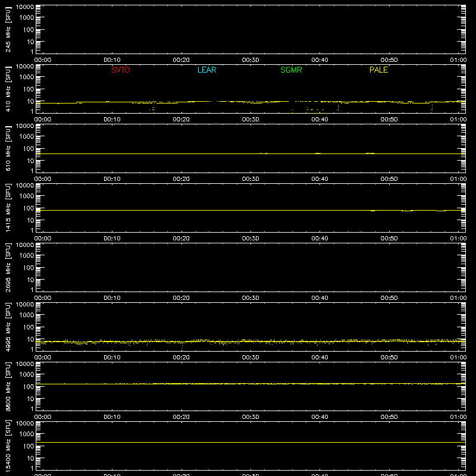The width and height of the screenshot is (476, 476).
Task: Select the 245 MHz [SFU] axis title
Action: point(8,29)
